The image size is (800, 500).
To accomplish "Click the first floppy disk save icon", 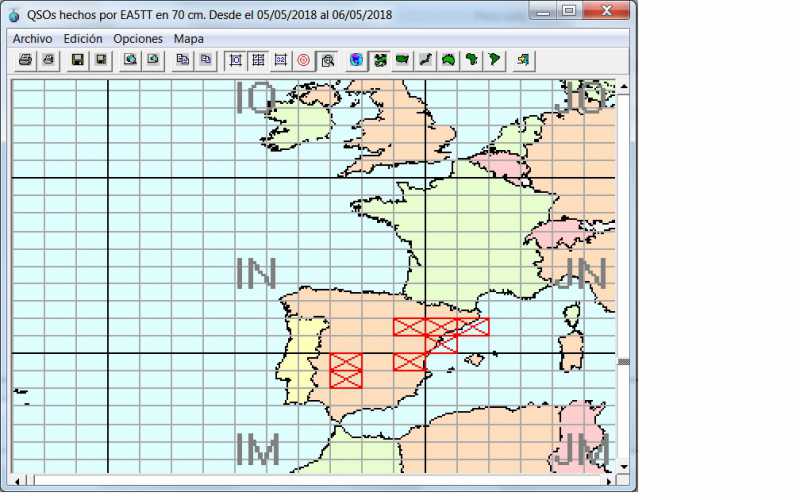I will [x=78, y=60].
